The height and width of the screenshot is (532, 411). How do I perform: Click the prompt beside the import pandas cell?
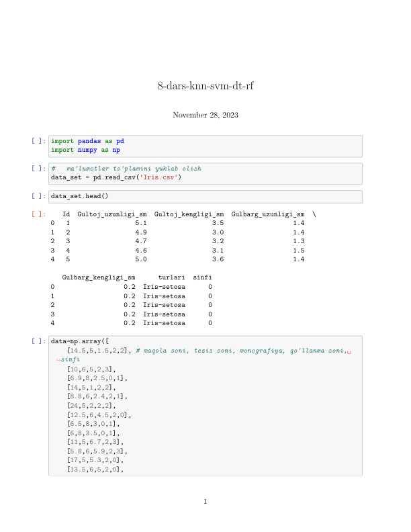[38, 142]
